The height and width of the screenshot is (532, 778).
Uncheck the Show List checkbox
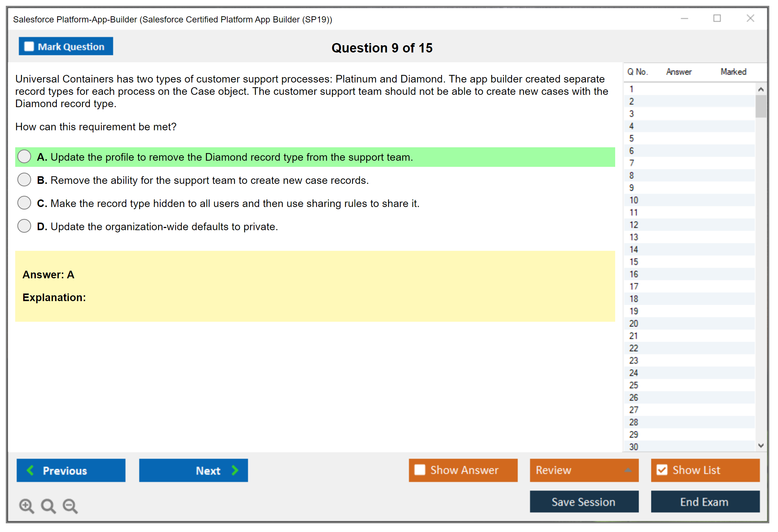(662, 470)
